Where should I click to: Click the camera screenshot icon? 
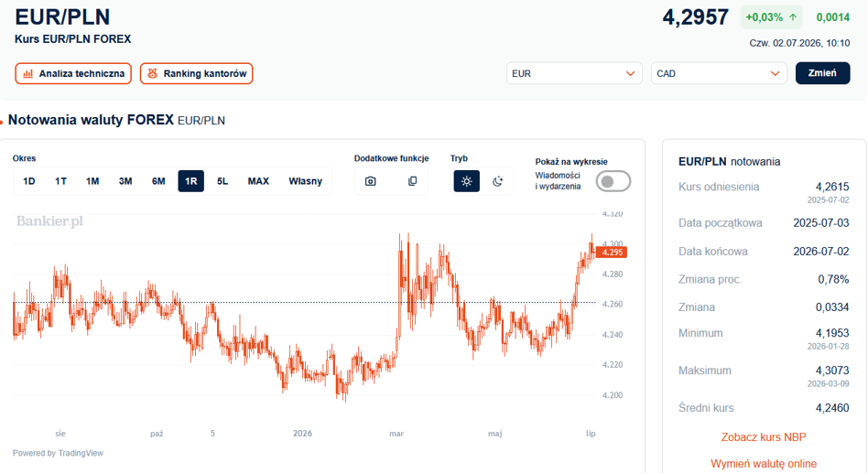pos(370,181)
